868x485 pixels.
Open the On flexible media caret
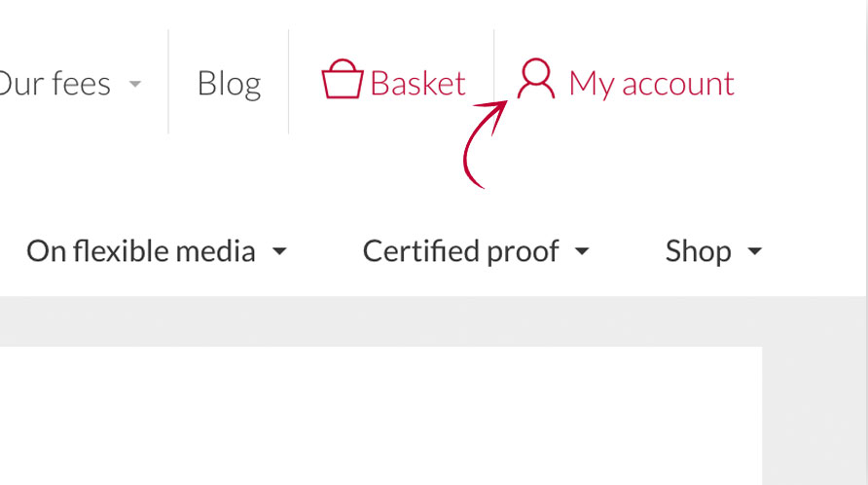279,252
